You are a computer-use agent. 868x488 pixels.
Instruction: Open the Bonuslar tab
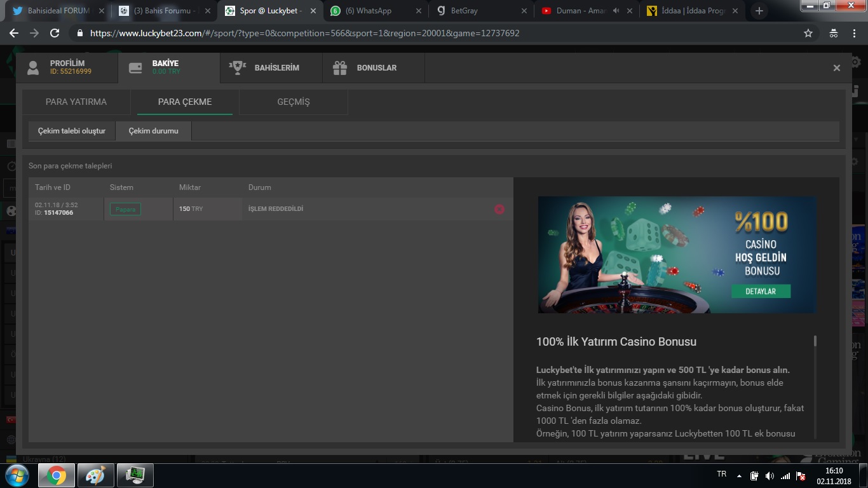click(x=374, y=68)
